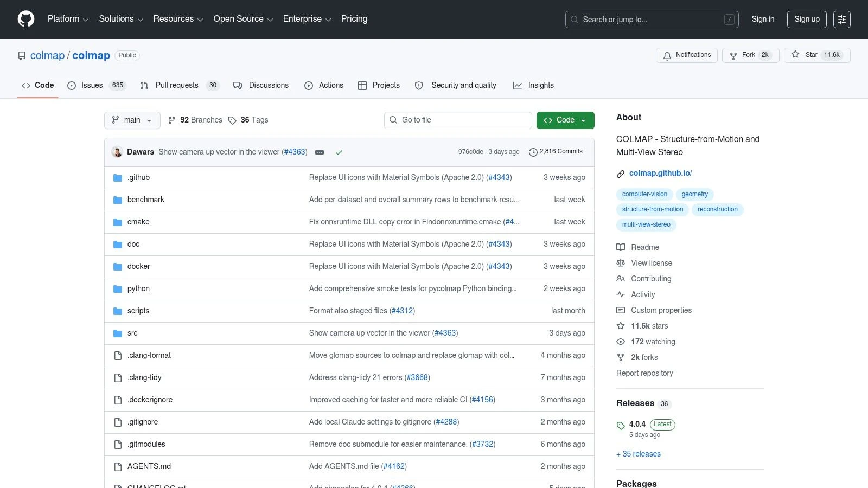868x488 pixels.
Task: Click the Activity pulse icon
Action: click(x=621, y=294)
